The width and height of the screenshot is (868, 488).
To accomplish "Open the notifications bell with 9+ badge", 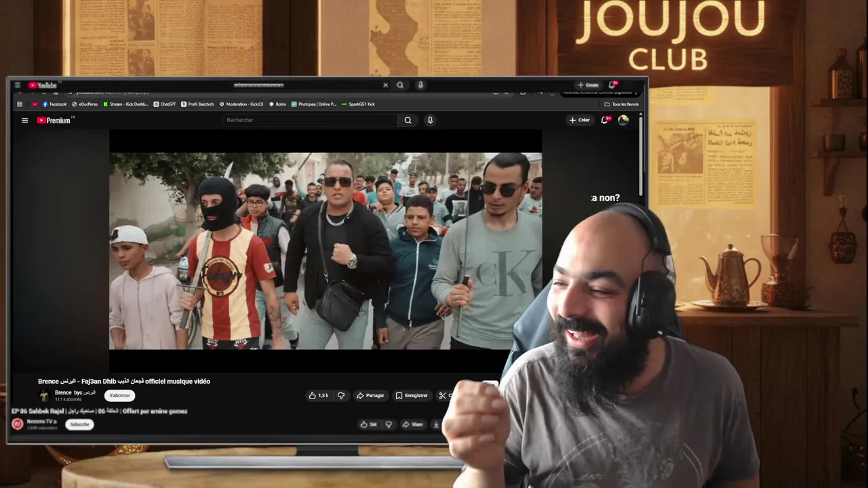I will click(605, 120).
